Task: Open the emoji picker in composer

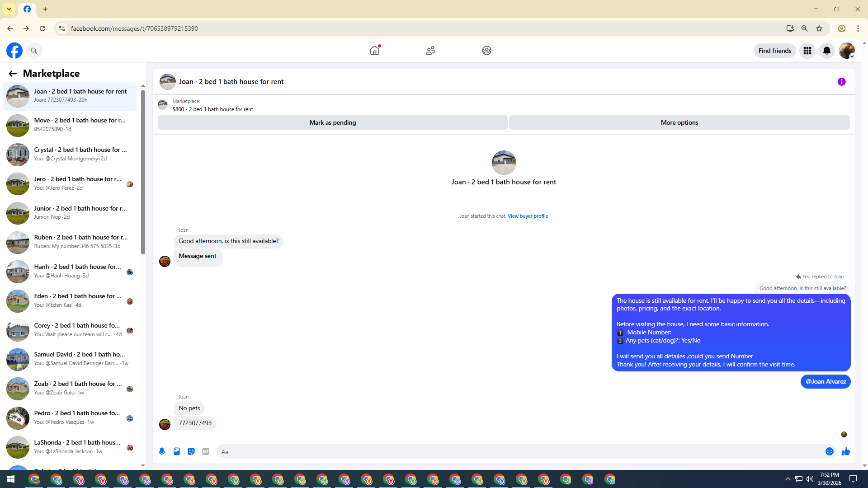Action: pyautogui.click(x=829, y=451)
